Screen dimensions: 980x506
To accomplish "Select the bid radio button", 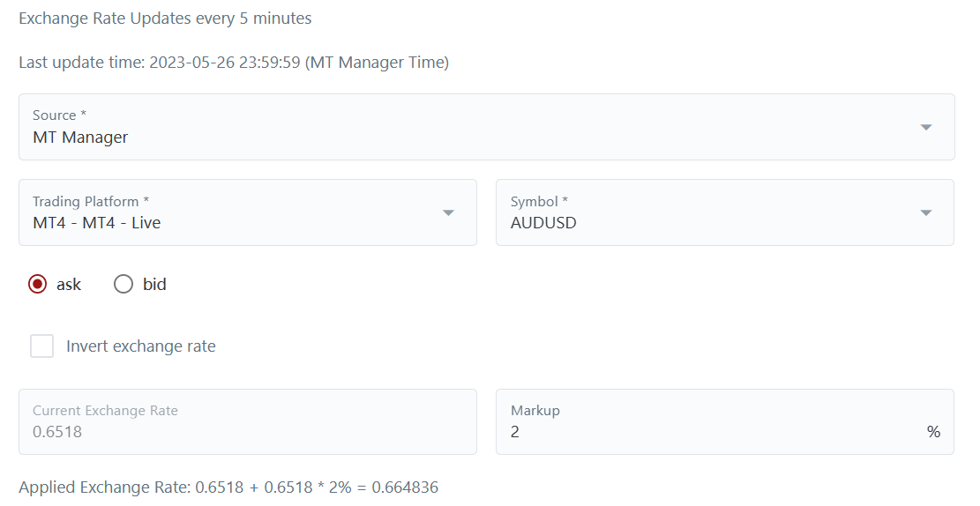I will [123, 284].
